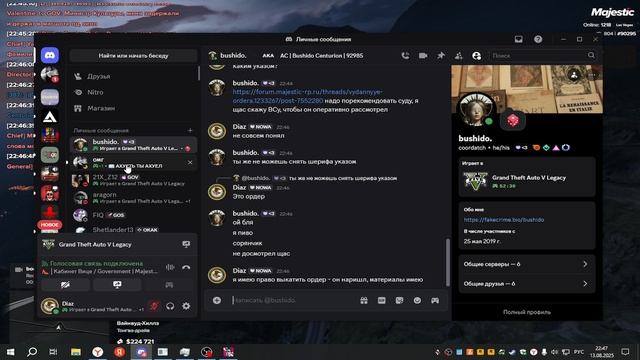This screenshot has height=360, width=640.
Task: Start an activity in voice panel
Action: point(169,284)
